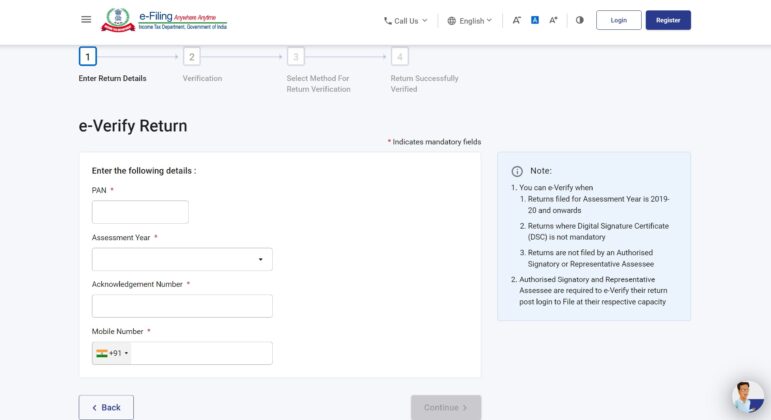Go back using the Back button

point(106,407)
